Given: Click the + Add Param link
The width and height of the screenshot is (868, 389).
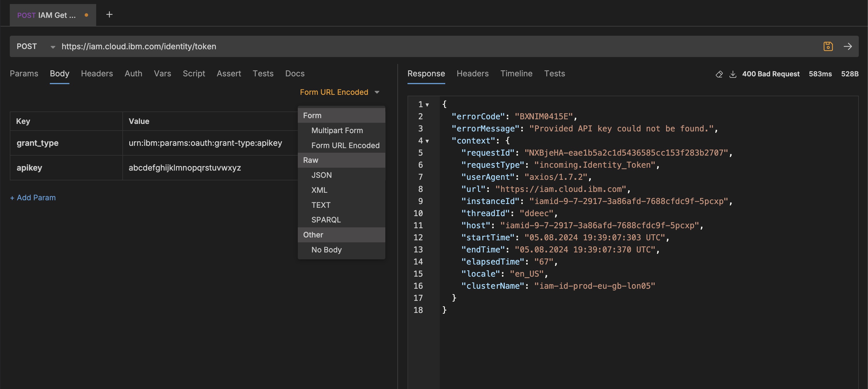Looking at the screenshot, I should click(33, 198).
